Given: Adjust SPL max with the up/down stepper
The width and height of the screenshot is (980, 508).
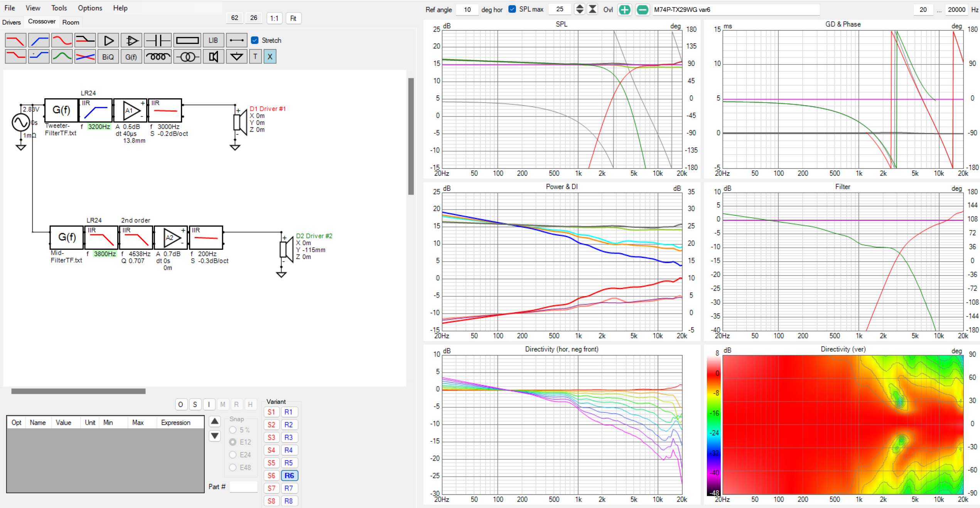Looking at the screenshot, I should coord(579,9).
